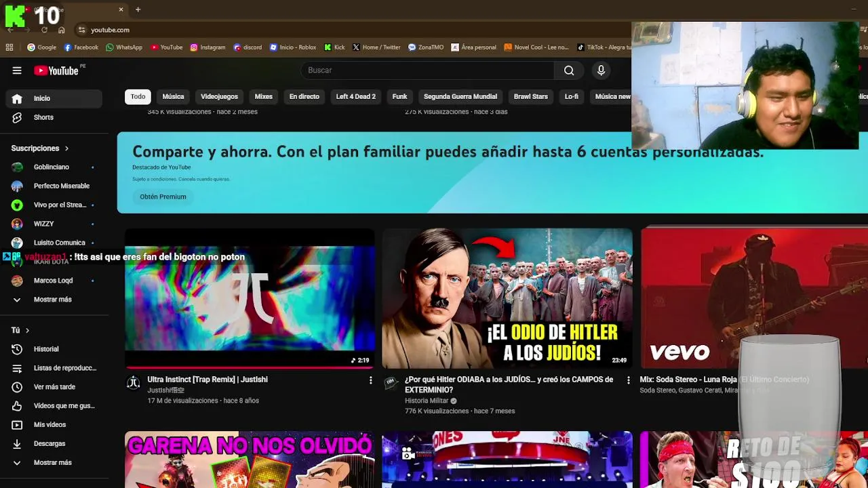Select the Brawl Stars filter chip
This screenshot has height=488, width=868.
(x=531, y=97)
